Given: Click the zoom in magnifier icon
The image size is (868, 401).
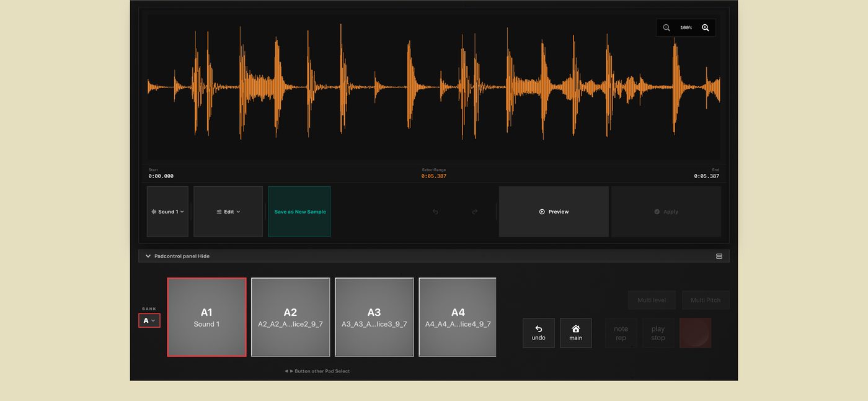Looking at the screenshot, I should (705, 28).
